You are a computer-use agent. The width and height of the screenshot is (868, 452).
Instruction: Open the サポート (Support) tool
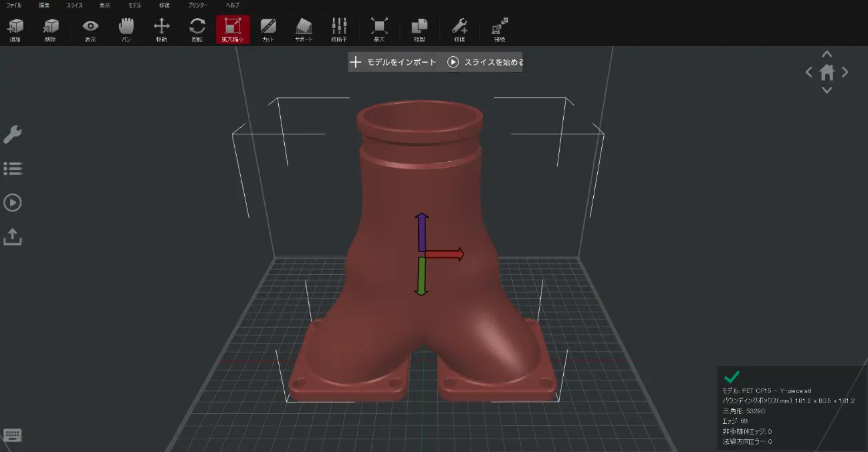tap(304, 29)
